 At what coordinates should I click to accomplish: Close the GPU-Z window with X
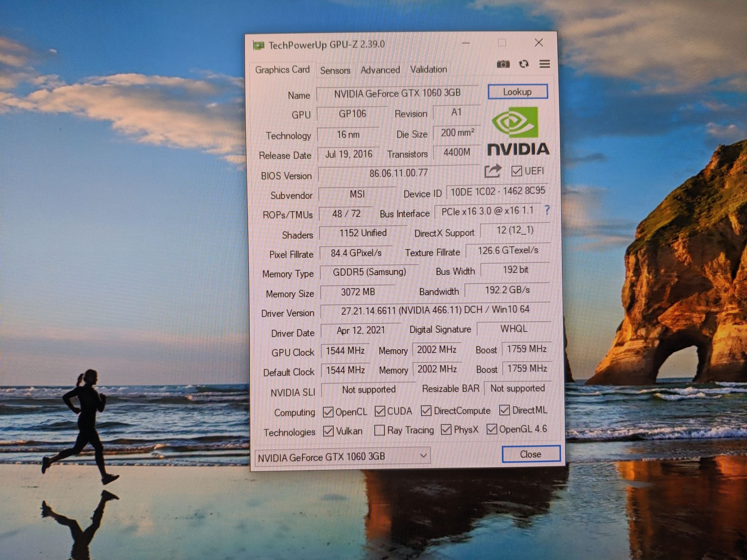click(x=539, y=43)
